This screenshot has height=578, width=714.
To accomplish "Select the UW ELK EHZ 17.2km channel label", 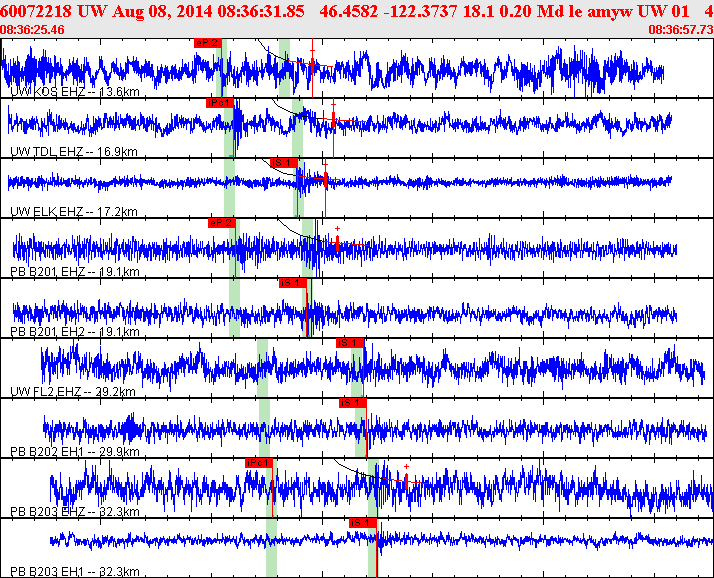I will 60,211.
